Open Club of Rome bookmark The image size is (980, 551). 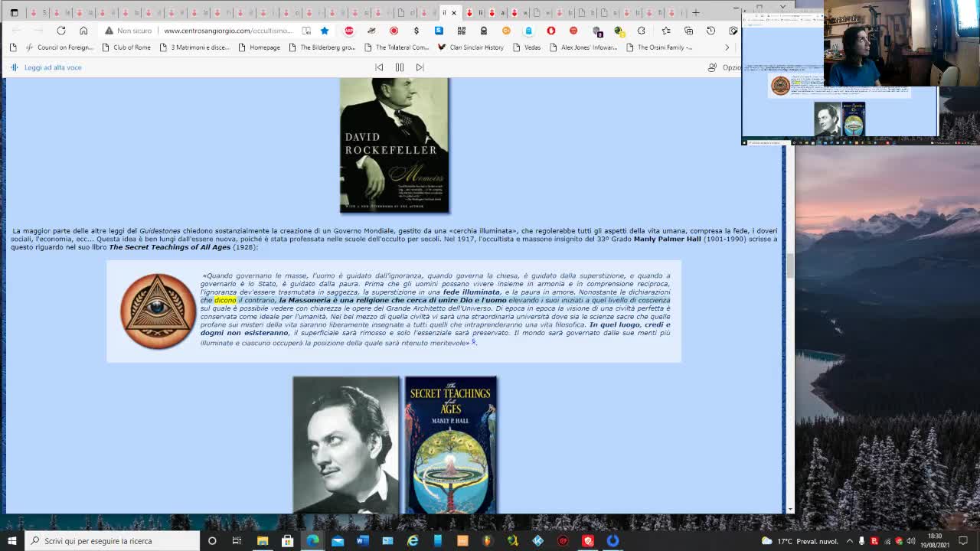pyautogui.click(x=126, y=47)
